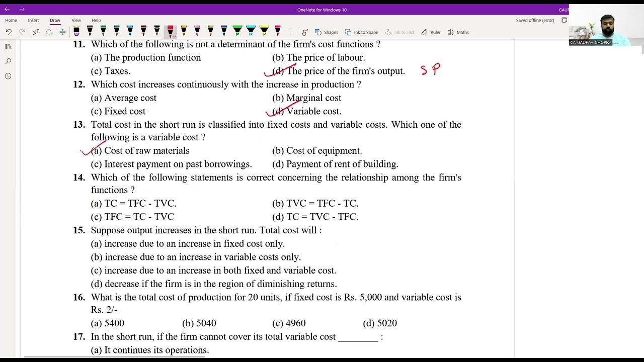Click '(a) It continues its operations.'
This screenshot has width=644, height=362.
point(150,350)
